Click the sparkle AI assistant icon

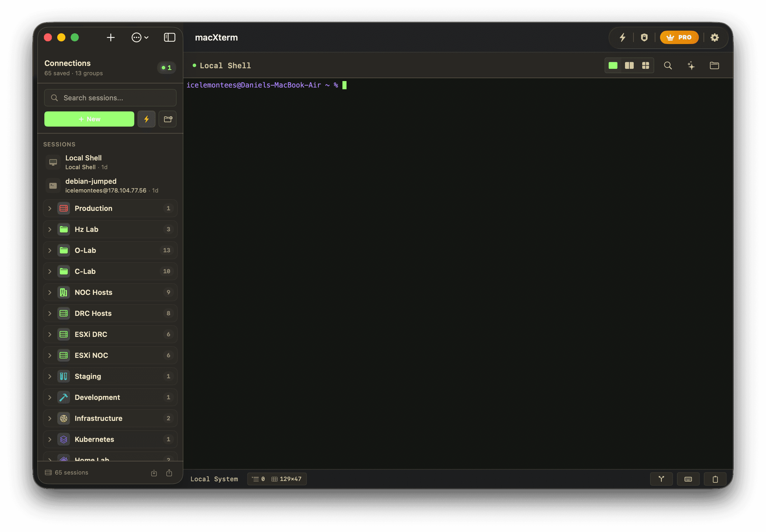(691, 65)
